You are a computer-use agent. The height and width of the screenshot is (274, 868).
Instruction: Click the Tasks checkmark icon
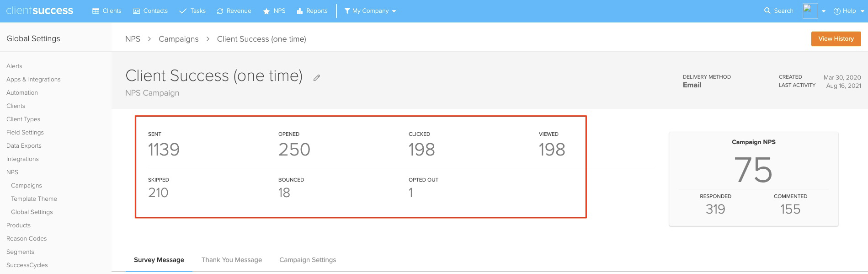click(x=183, y=11)
